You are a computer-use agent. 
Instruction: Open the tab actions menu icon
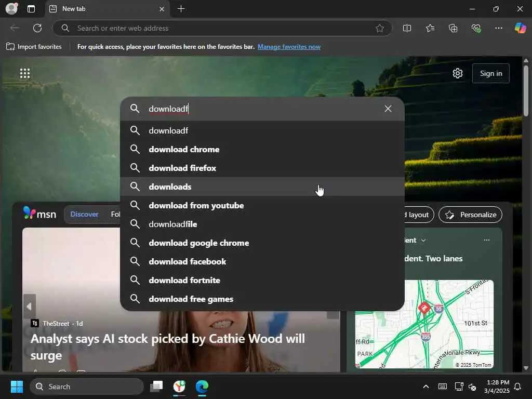pyautogui.click(x=31, y=9)
